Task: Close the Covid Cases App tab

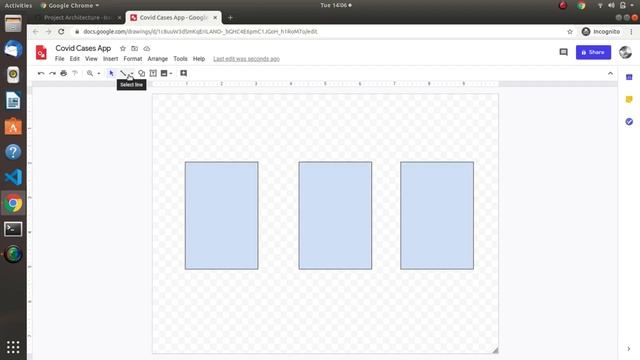Action: tap(215, 18)
